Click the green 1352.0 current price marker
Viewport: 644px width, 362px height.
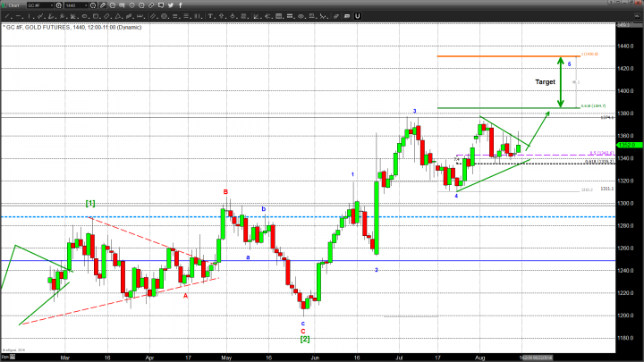pyautogui.click(x=628, y=145)
